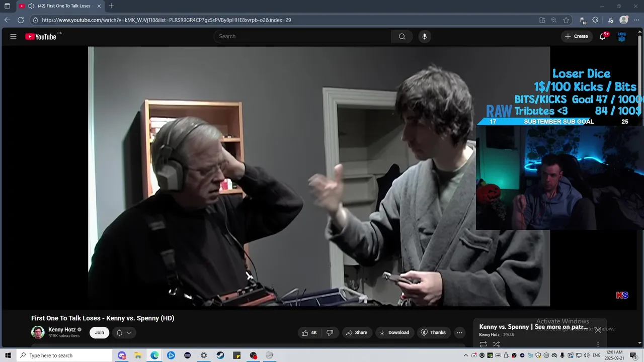Viewport: 644px width, 362px height.
Task: Open the Settings gear on the taskbar
Action: click(x=204, y=355)
